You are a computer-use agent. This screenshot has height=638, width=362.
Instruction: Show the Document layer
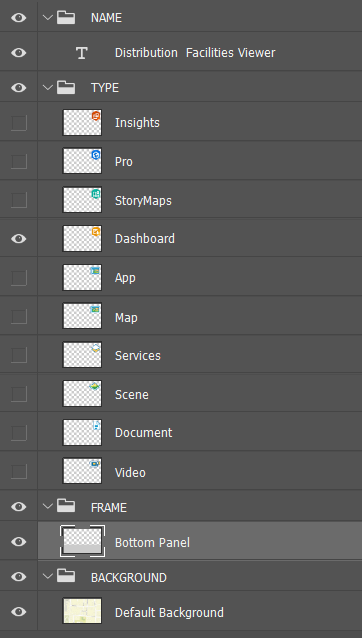pos(19,433)
